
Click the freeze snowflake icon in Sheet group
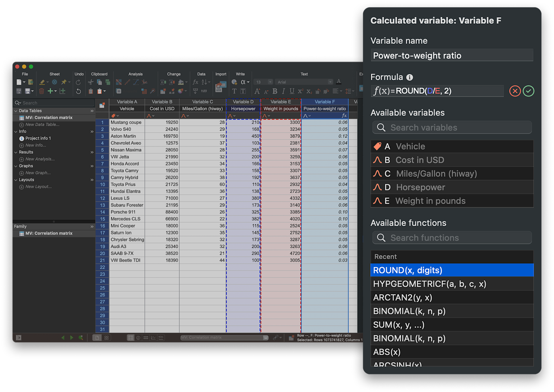(x=54, y=82)
